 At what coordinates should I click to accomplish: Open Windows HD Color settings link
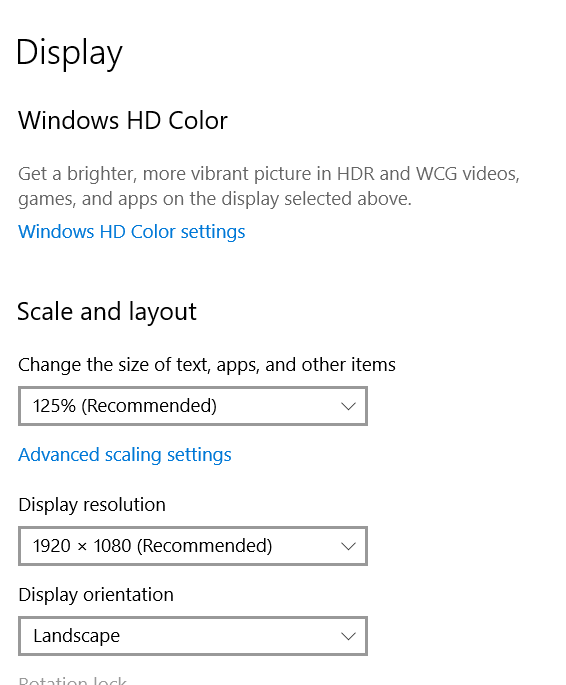click(131, 232)
